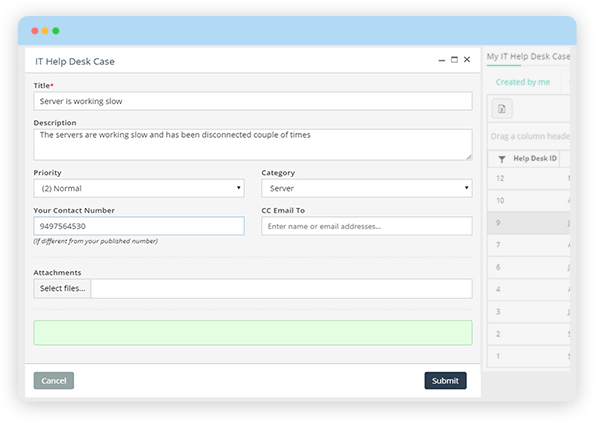The image size is (595, 422).
Task: Click the green macOS zoom dot
Action: click(x=56, y=31)
